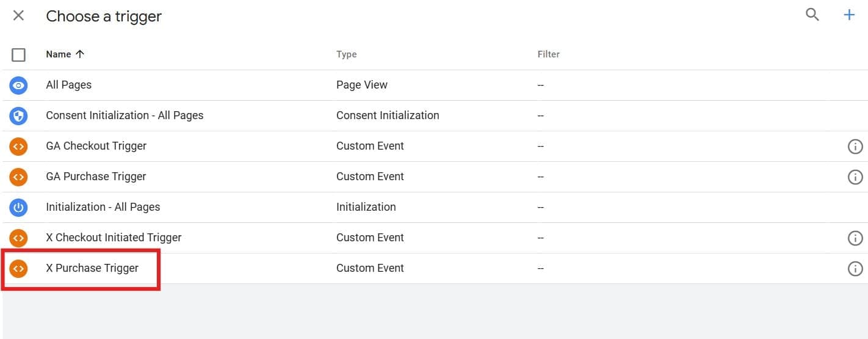Choose Consent Initialization - All Pages trigger
The height and width of the screenshot is (339, 868).
(125, 115)
